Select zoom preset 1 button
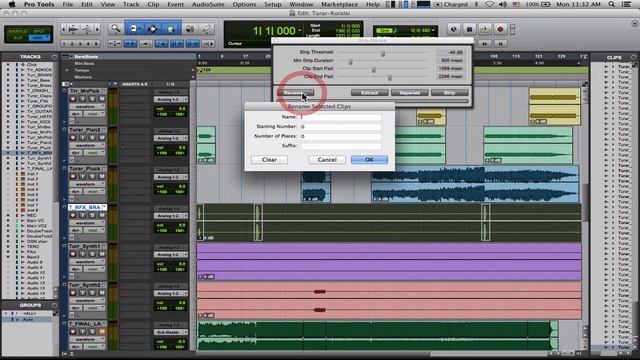Viewport: 640px width, 360px height. click(64, 43)
